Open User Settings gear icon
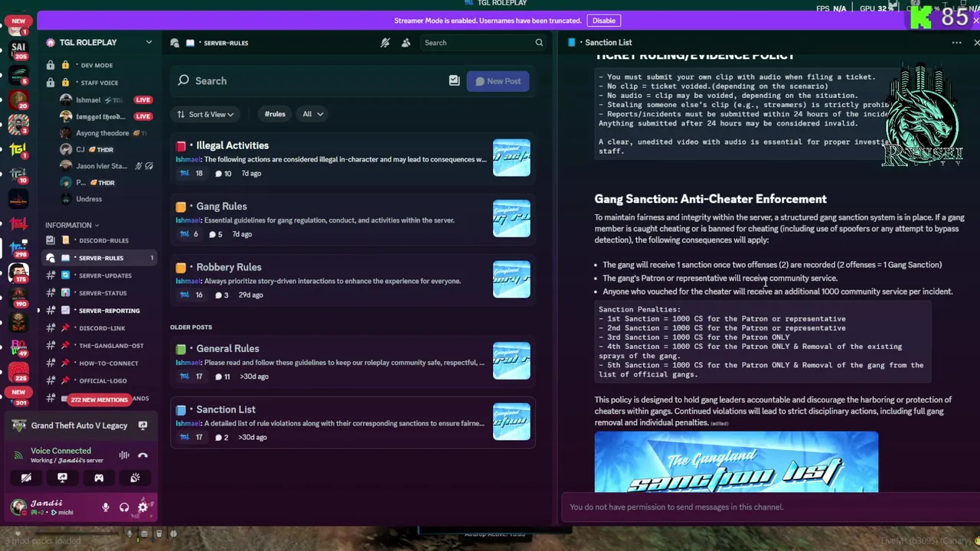This screenshot has height=551, width=980. click(142, 507)
